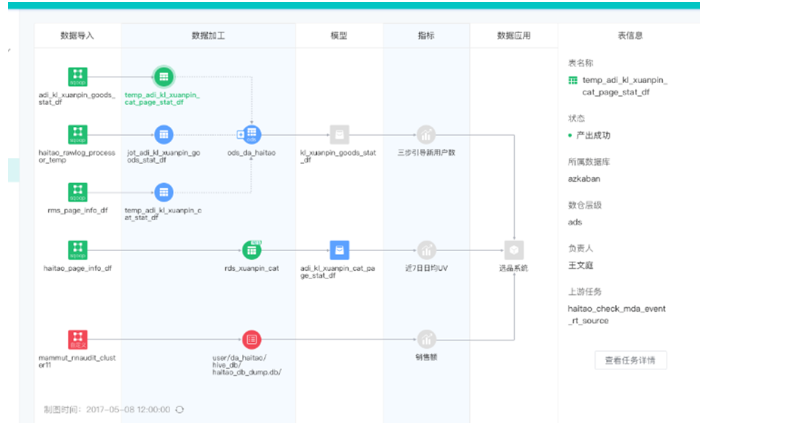
Task: Open the 数据导入 column header
Action: (x=77, y=36)
